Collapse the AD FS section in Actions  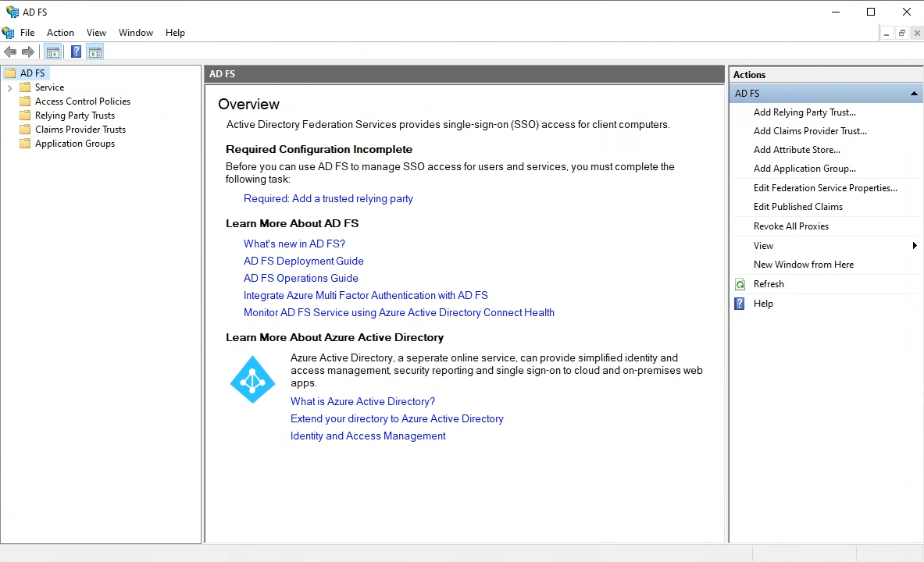click(914, 94)
